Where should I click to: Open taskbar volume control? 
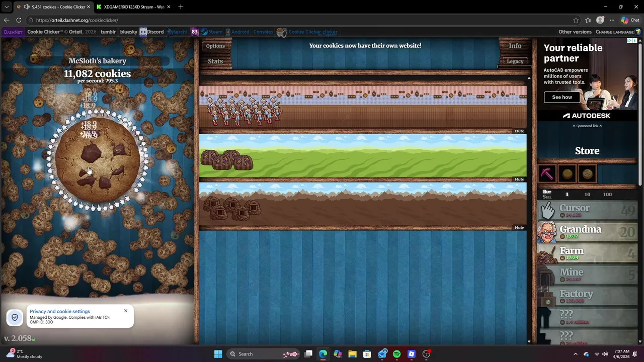604,354
